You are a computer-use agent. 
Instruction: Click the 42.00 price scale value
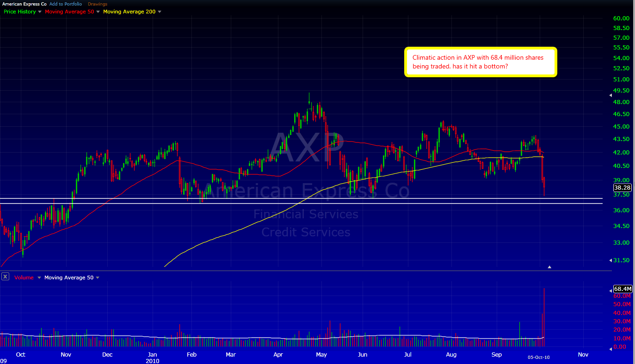(x=621, y=153)
